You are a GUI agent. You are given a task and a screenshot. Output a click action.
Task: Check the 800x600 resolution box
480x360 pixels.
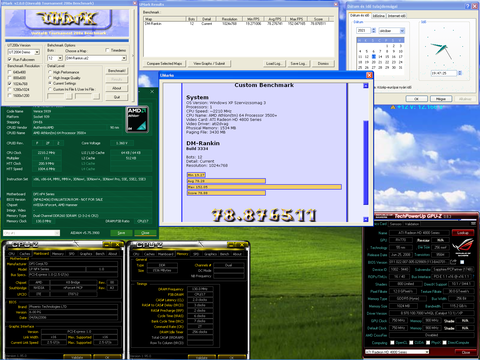[10, 78]
